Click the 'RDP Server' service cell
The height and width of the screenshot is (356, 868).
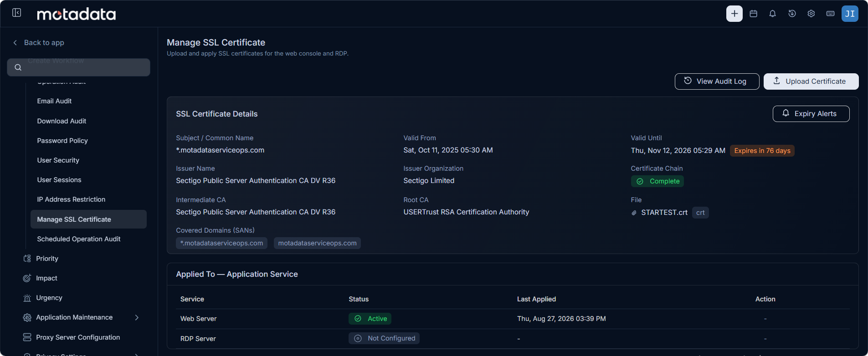point(198,339)
